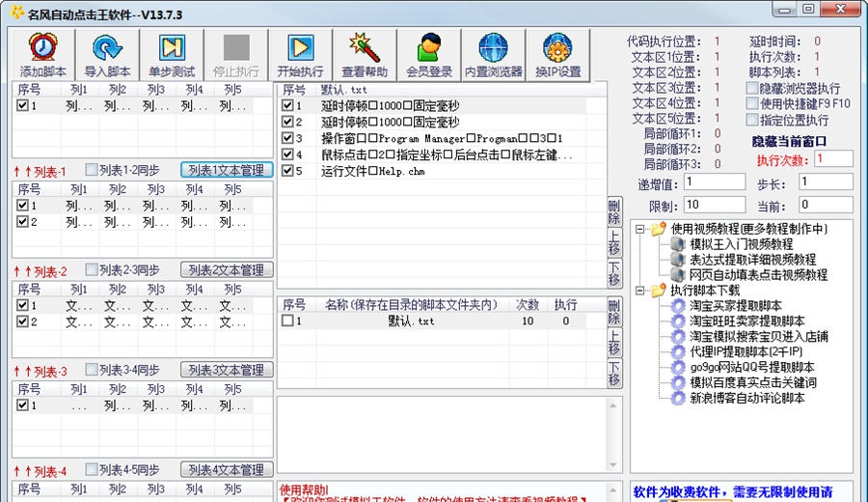Click the 导入脚本 toolbar icon
868x502 pixels.
[107, 47]
